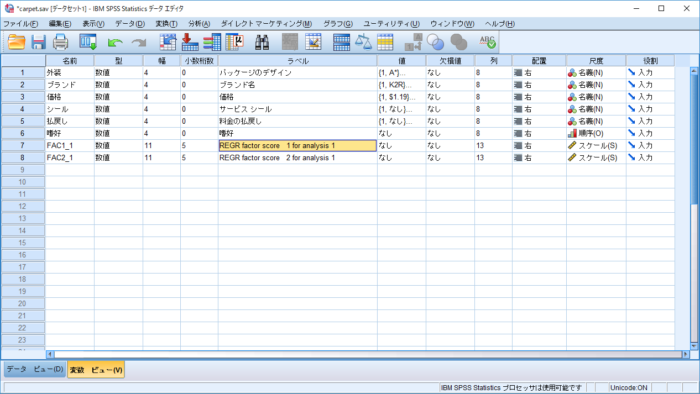Open Find with the binoculars icon
700x394 pixels.
[262, 42]
